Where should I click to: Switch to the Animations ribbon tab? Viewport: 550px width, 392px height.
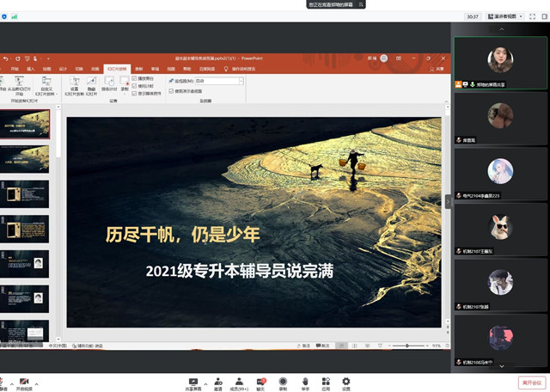point(95,69)
